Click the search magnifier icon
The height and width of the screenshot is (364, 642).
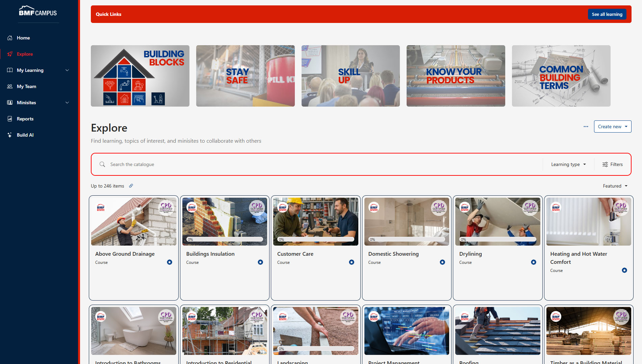pyautogui.click(x=102, y=164)
